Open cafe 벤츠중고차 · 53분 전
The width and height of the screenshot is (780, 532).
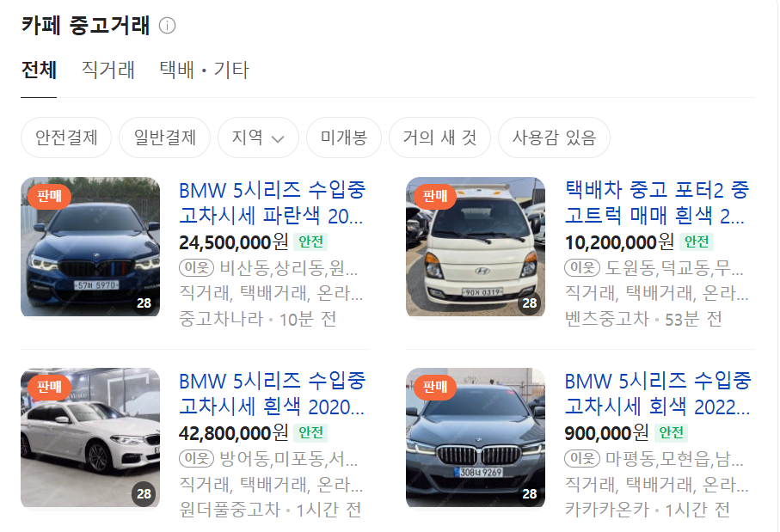643,319
